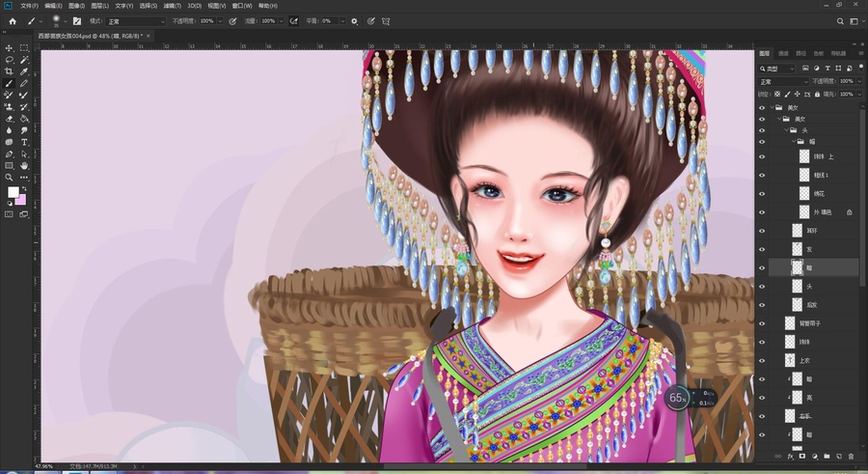Screen dimensions: 868x474
Task: Collapse the 帽 group arrow
Action: 794,141
